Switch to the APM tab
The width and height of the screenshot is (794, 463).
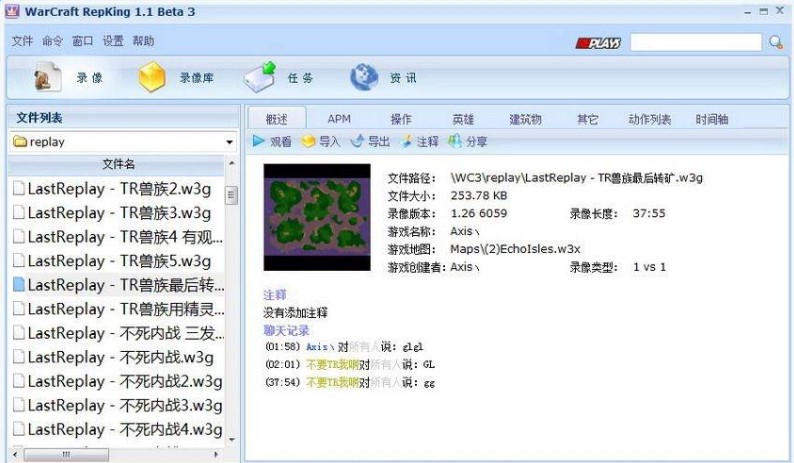click(339, 119)
